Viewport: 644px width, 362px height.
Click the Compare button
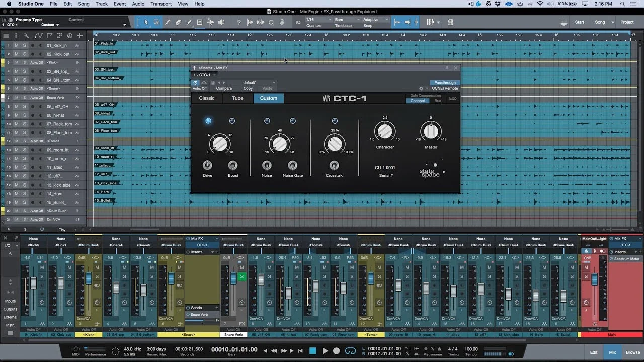[224, 88]
